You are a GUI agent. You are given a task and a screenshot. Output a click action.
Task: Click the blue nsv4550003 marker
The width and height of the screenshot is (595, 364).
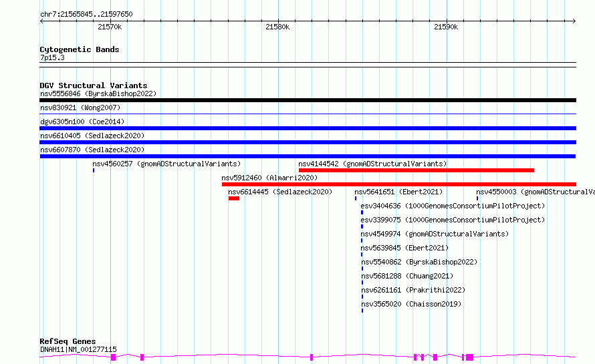coord(477,198)
